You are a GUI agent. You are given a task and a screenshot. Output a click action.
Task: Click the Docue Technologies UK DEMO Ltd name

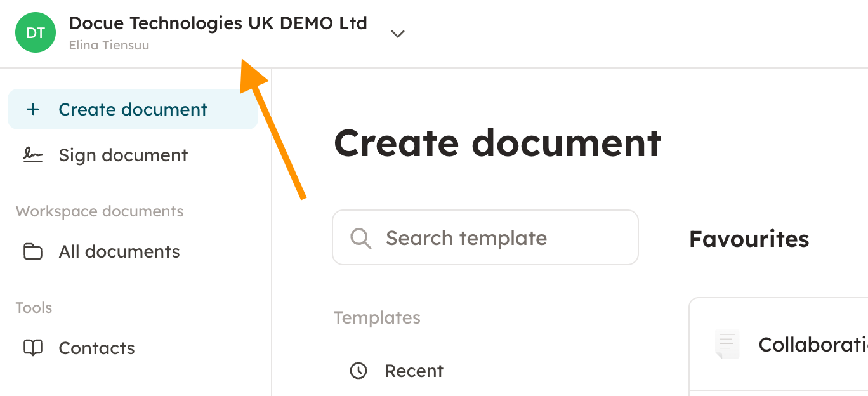coord(218,23)
